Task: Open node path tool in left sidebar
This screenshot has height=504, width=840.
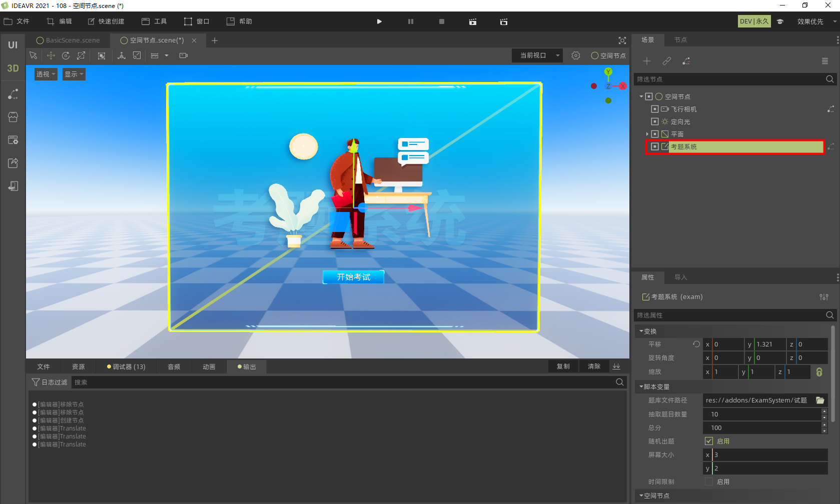Action: click(x=13, y=94)
